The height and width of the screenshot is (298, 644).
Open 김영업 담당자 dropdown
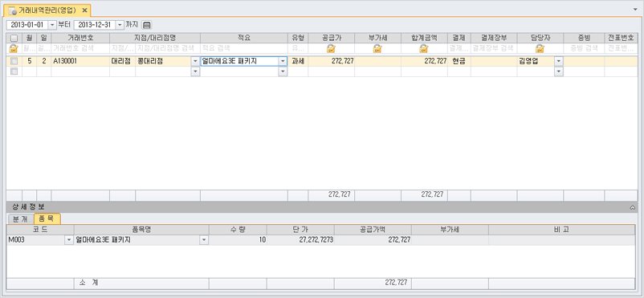coord(559,61)
